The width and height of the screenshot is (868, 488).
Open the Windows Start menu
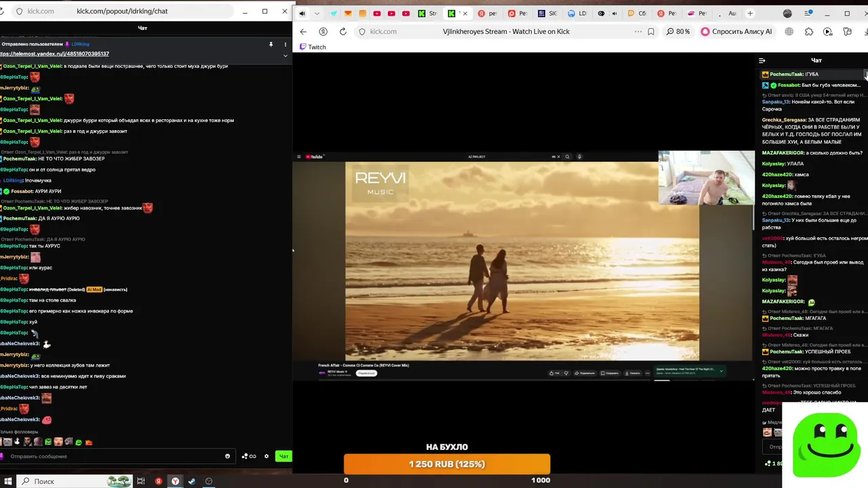(x=8, y=481)
